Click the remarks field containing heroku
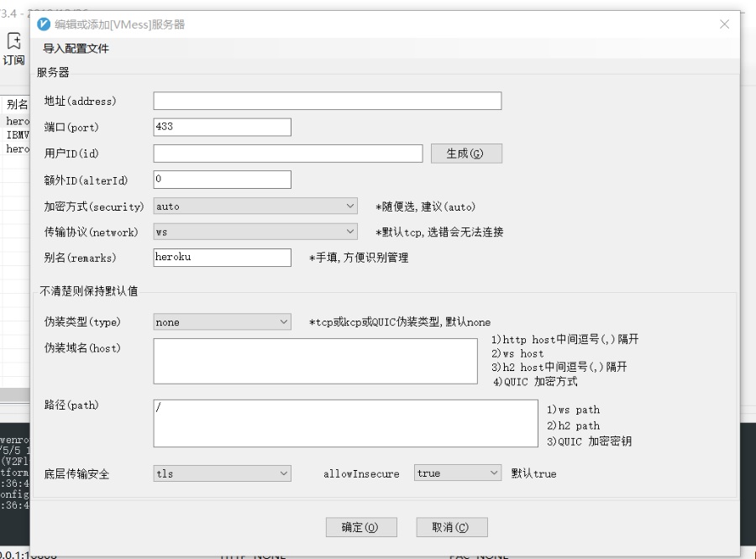Screen dimensions: 756x559 coord(220,258)
